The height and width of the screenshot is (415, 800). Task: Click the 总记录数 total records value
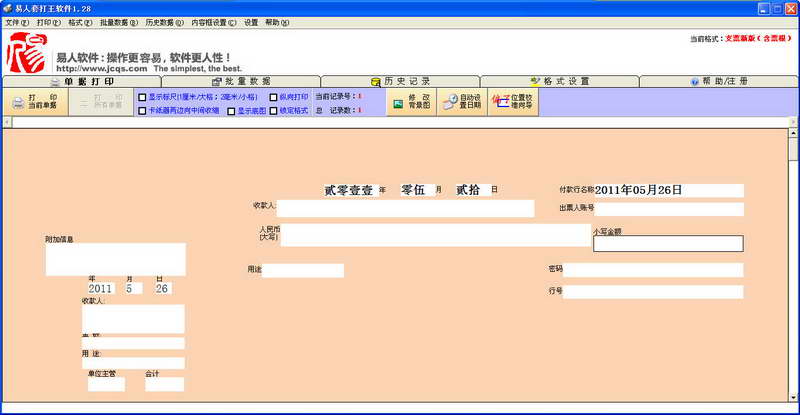360,110
